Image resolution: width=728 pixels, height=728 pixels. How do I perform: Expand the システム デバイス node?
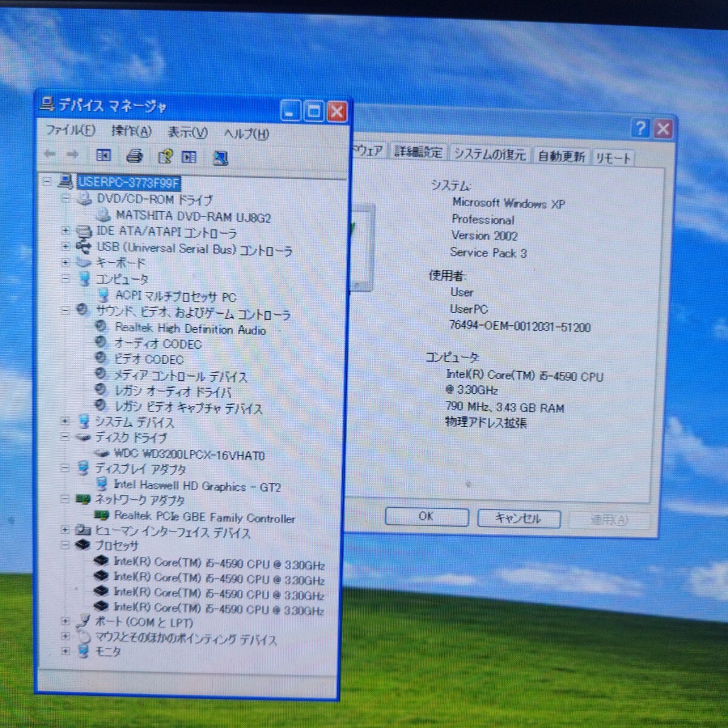65,421
